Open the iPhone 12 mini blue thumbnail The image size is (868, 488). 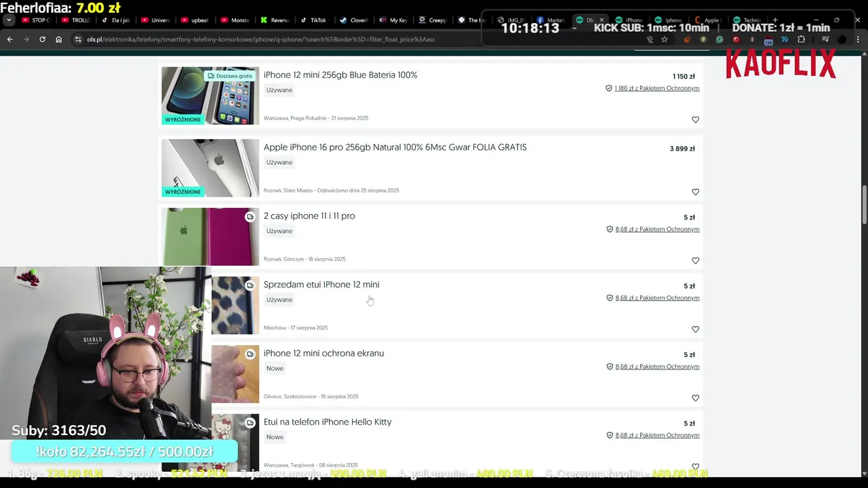coord(210,96)
